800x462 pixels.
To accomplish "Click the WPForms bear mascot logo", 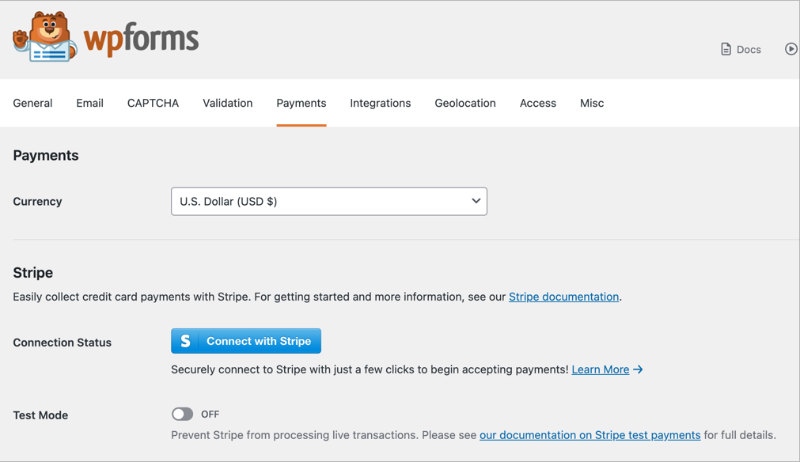I will [x=45, y=37].
